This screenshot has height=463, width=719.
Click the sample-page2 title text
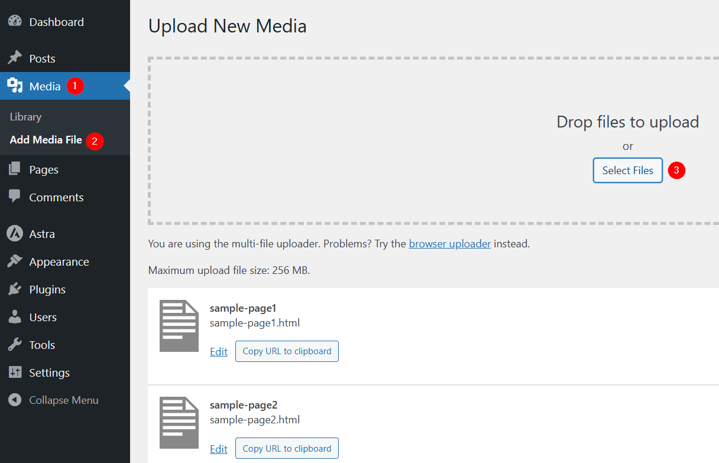pos(243,405)
